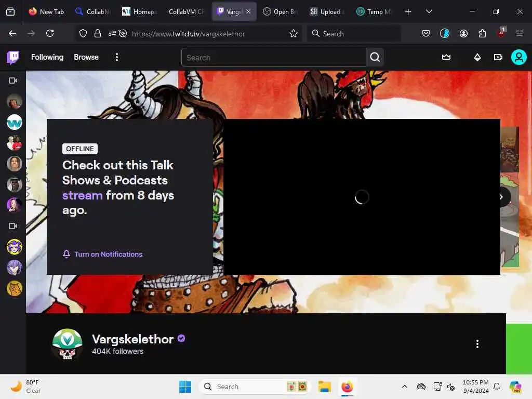Open the Extensions puzzle icon
This screenshot has height=399, width=532.
(482, 34)
